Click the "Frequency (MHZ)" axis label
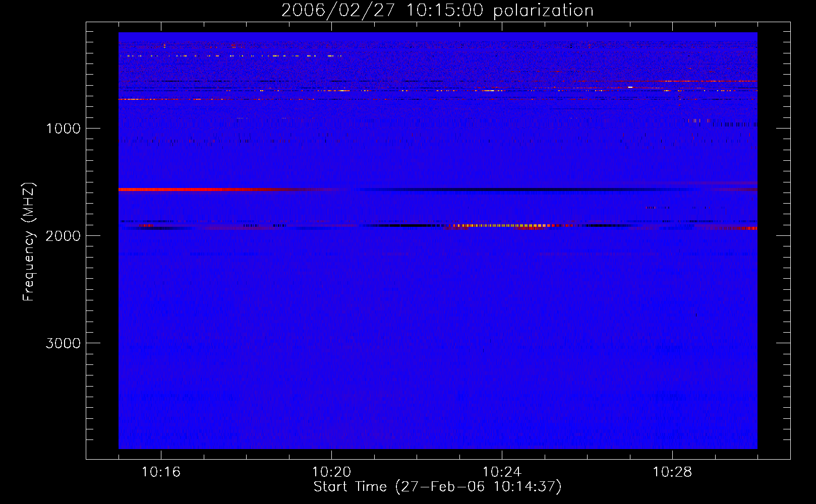The image size is (816, 504). pyautogui.click(x=29, y=242)
